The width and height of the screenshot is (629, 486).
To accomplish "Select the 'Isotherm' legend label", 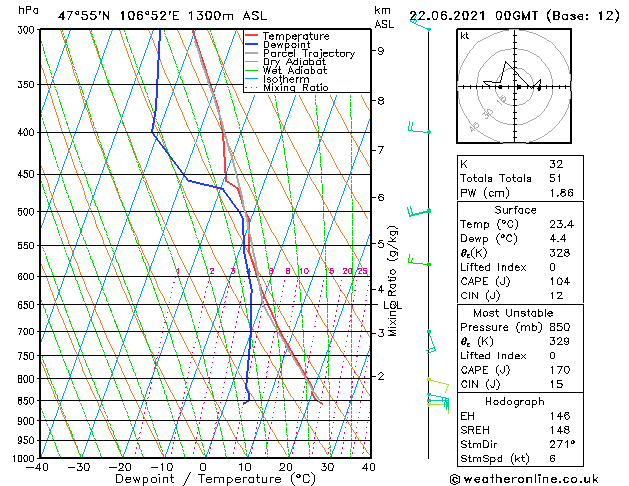I will pos(286,79).
